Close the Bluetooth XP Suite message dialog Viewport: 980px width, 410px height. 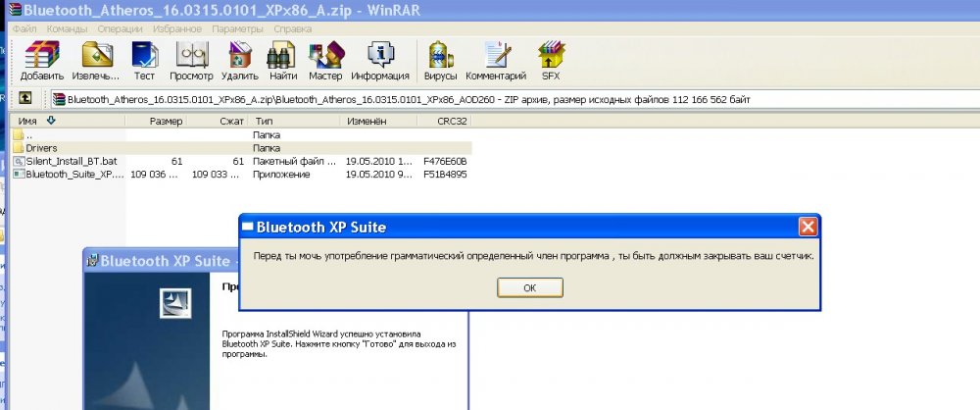tap(808, 227)
